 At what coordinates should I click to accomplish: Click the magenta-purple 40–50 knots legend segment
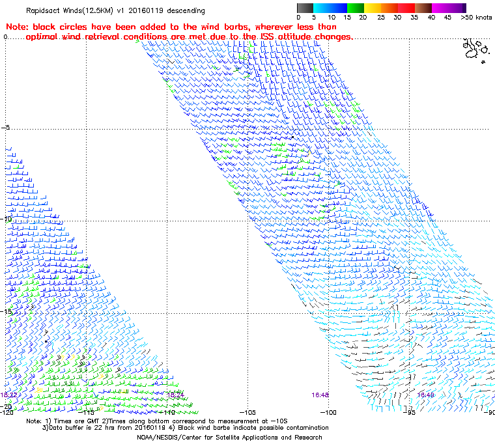click(447, 8)
